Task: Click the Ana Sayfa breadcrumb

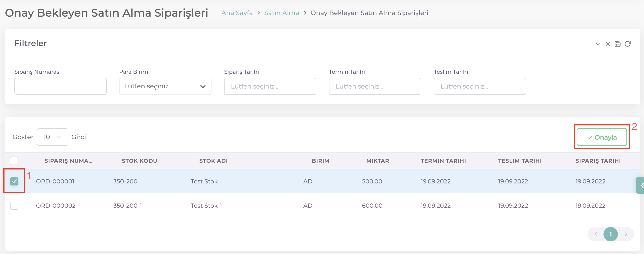Action: [x=237, y=13]
